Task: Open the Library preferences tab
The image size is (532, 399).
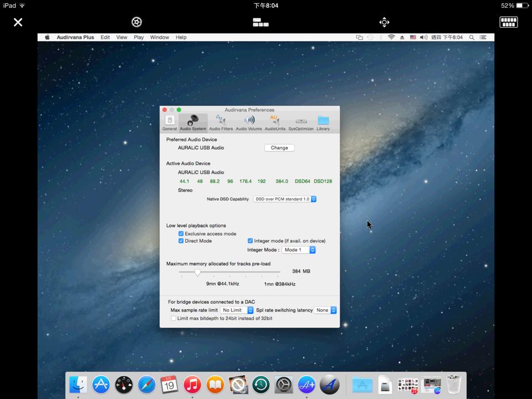Action: point(323,123)
